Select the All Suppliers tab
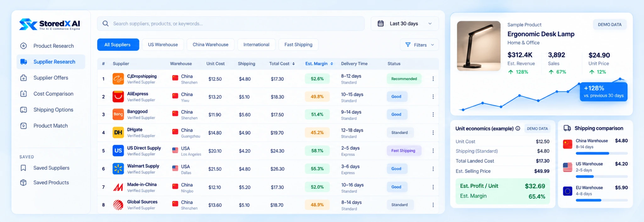Viewport: 644px width, 222px height. point(118,45)
